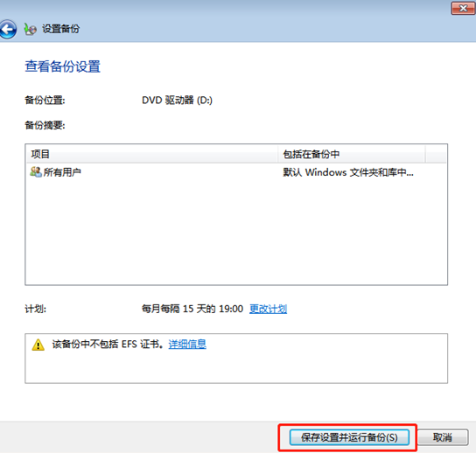Sort by the 项目 column header
Screen dimensions: 476x453
point(151,154)
